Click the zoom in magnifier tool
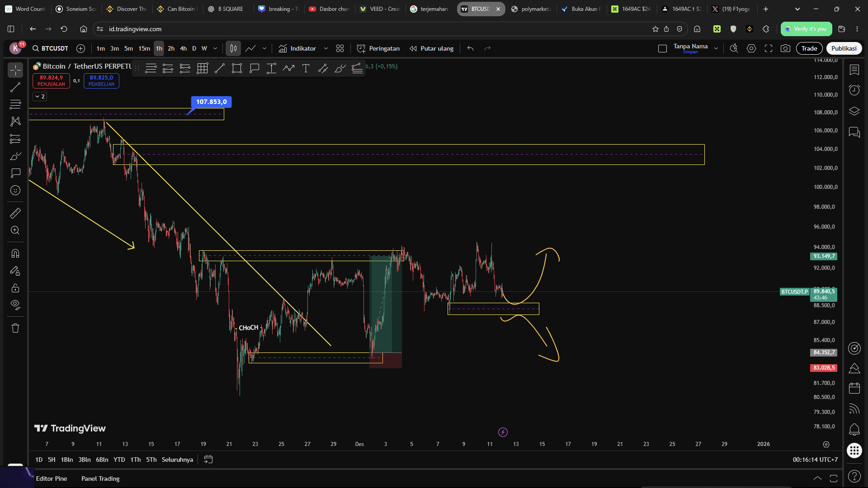The image size is (868, 488). pyautogui.click(x=15, y=230)
